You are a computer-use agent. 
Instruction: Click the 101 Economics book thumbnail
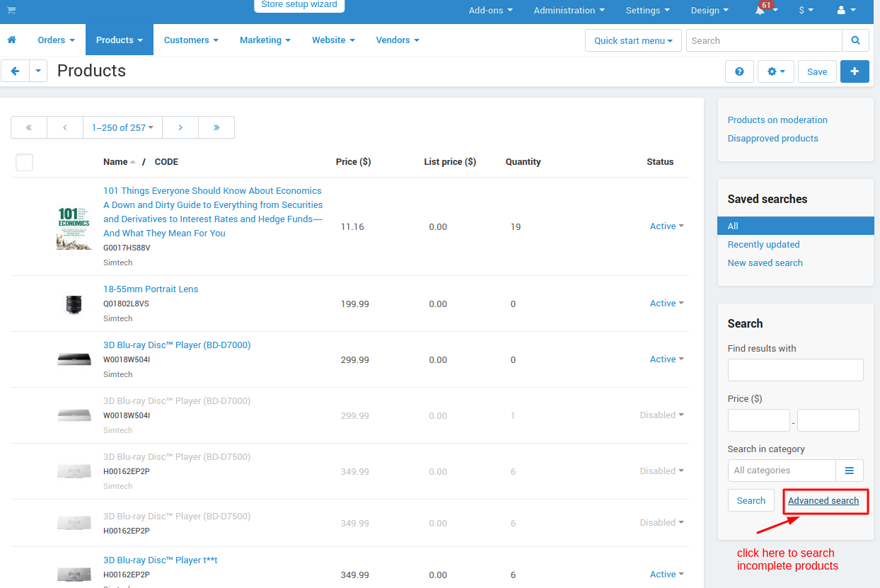(x=74, y=227)
